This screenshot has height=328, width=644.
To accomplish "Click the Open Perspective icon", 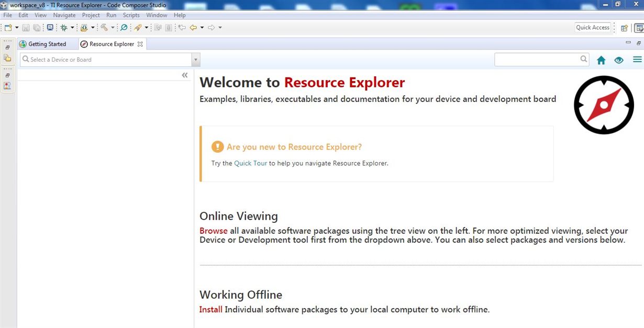I will click(x=624, y=28).
